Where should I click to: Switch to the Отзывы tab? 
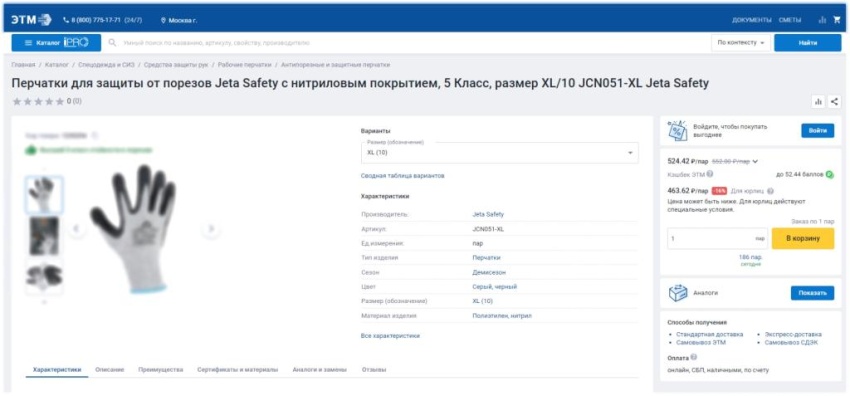(x=374, y=369)
